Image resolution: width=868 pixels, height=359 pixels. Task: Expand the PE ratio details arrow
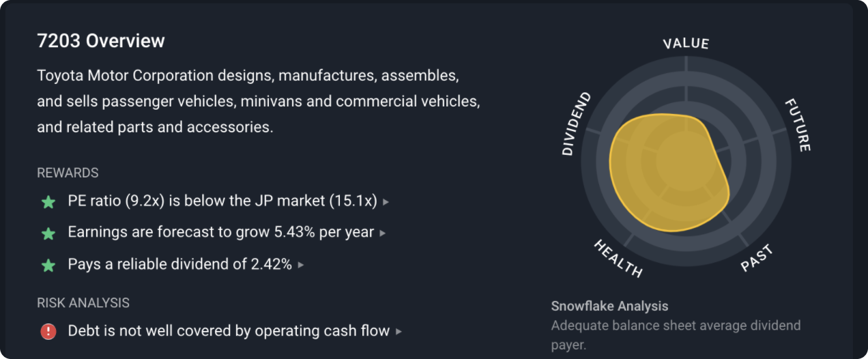click(x=386, y=202)
